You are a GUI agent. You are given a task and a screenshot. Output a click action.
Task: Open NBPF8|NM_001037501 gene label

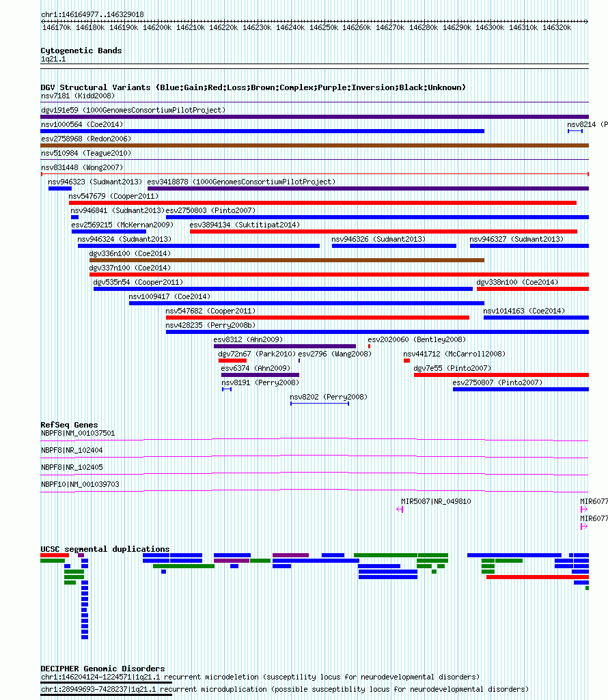point(78,433)
